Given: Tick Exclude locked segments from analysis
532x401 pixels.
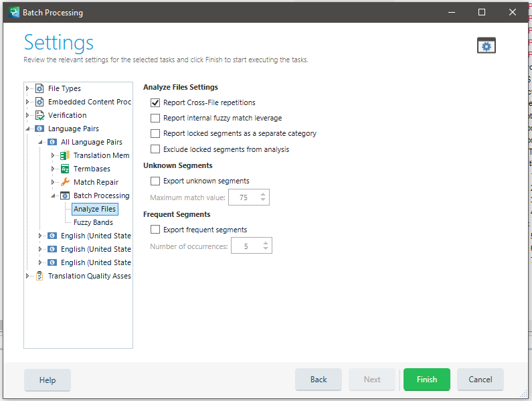Looking at the screenshot, I should pyautogui.click(x=155, y=149).
